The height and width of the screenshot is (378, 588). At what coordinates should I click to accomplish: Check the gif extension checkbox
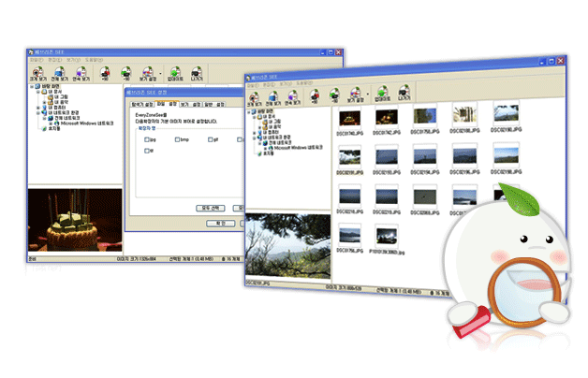click(x=208, y=138)
